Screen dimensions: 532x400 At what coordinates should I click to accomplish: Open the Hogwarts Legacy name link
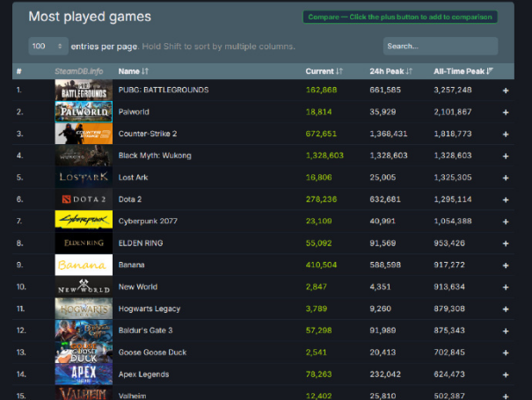(149, 309)
